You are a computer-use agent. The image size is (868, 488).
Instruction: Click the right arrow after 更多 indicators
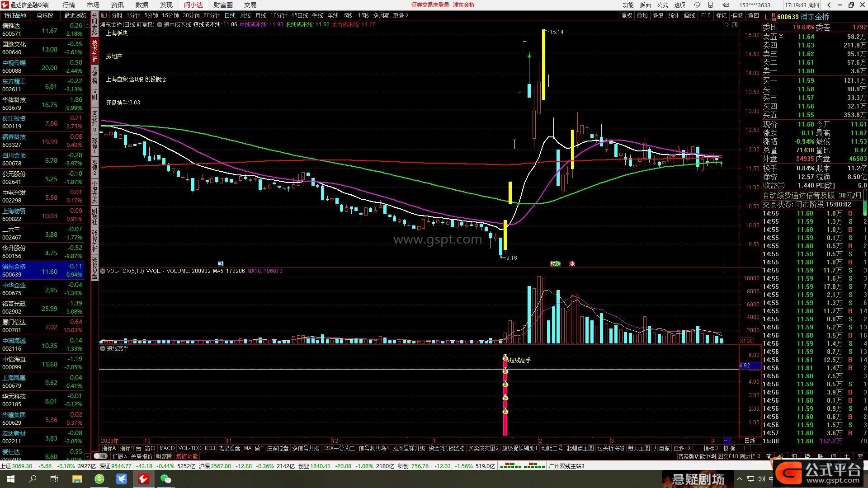point(689,448)
